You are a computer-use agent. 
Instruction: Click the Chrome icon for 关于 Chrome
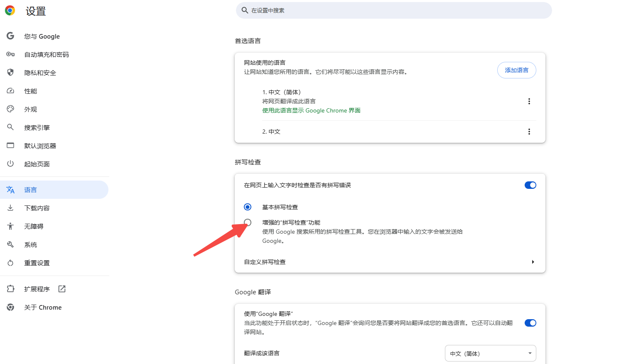click(10, 307)
